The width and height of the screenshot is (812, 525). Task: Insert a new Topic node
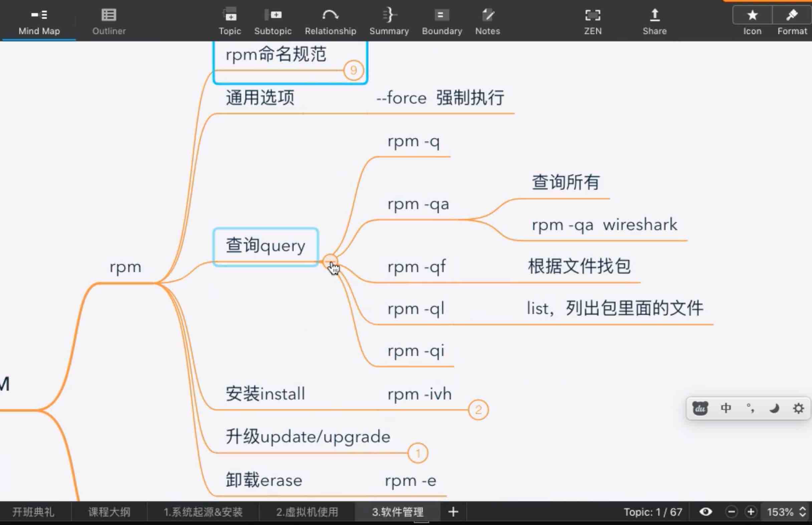[230, 20]
